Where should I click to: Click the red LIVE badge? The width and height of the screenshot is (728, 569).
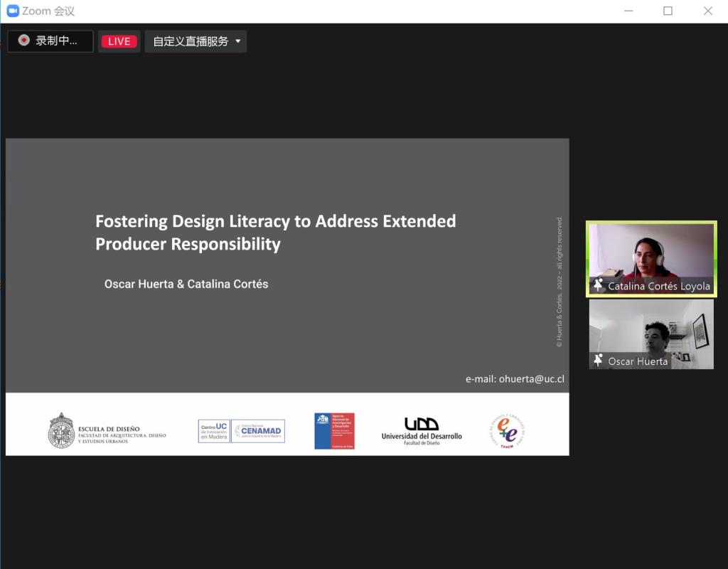(x=119, y=41)
